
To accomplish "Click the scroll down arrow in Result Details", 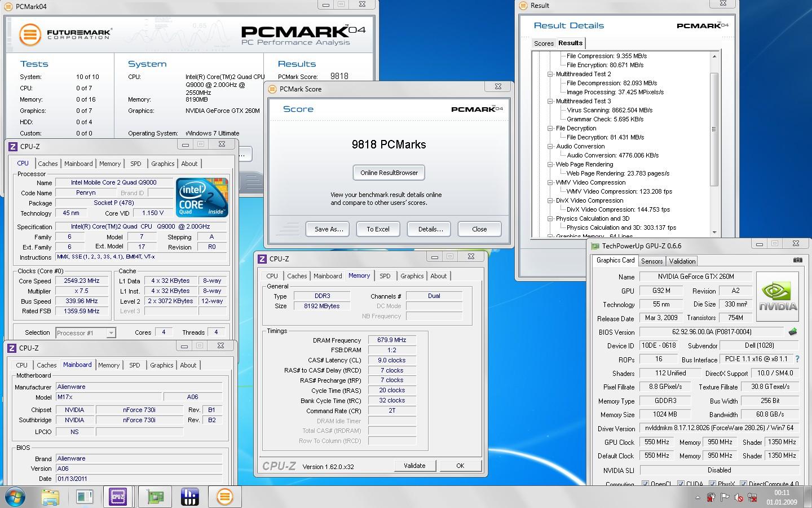I will pos(714,232).
